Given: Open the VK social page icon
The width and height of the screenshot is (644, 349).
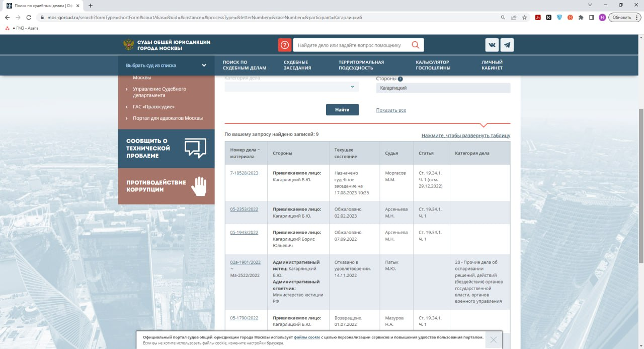Looking at the screenshot, I should point(492,45).
